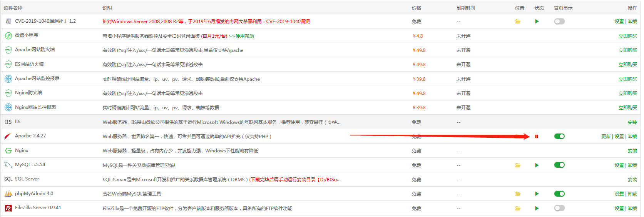
Task: Disable homepage display toggle for Apache 2.4.27
Action: pos(559,136)
